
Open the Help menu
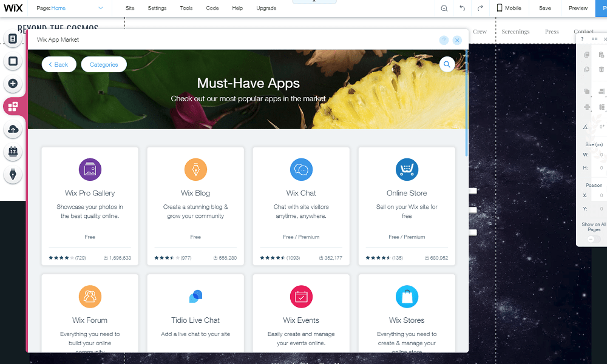[237, 8]
